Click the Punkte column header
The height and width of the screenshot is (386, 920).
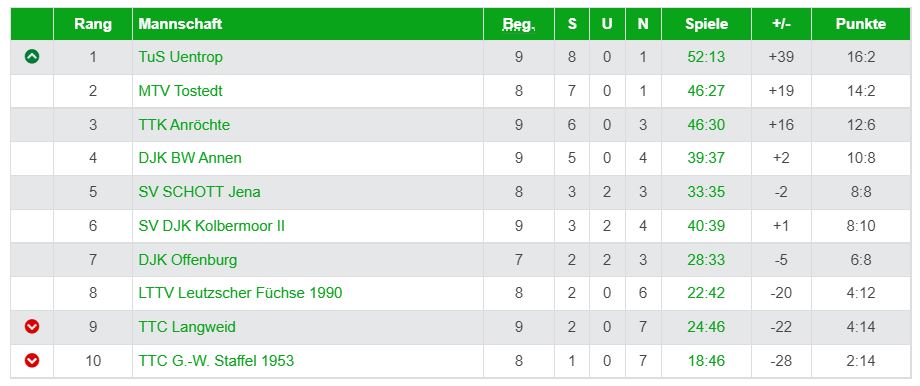pos(861,24)
